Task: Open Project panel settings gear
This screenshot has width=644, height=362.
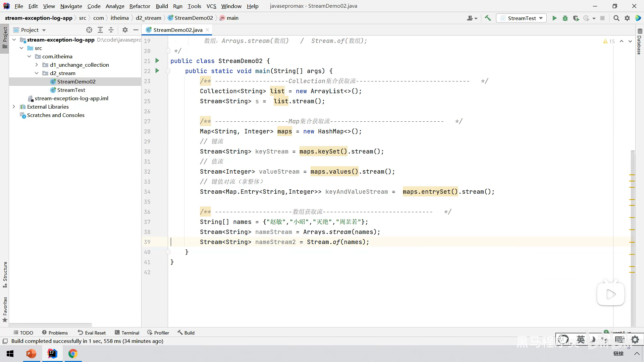Action: 125,30
